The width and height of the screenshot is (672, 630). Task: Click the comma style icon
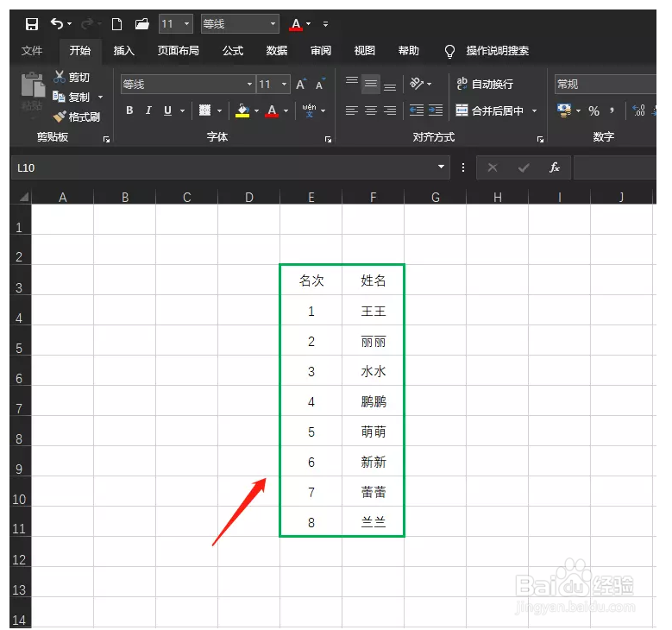point(612,110)
